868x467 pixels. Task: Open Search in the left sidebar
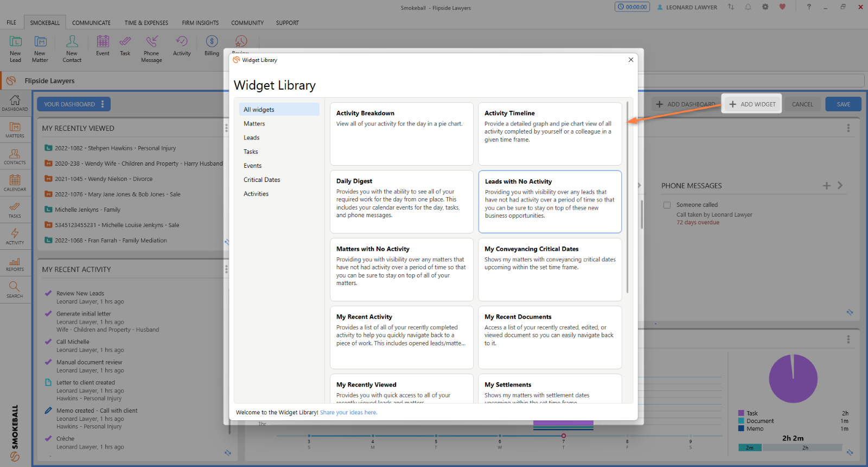click(x=15, y=289)
